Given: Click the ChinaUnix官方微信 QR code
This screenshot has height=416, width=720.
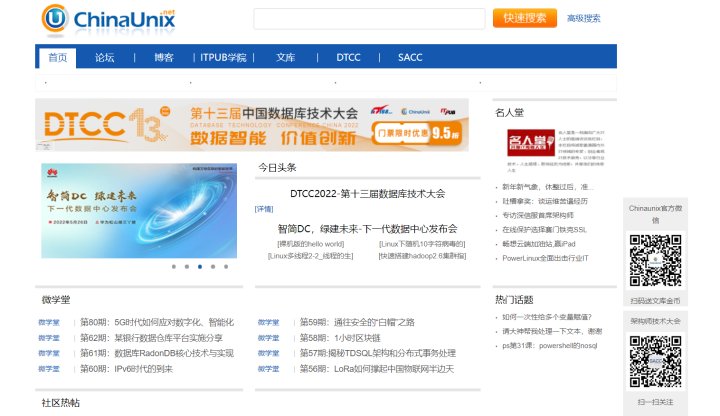Looking at the screenshot, I should tap(655, 260).
